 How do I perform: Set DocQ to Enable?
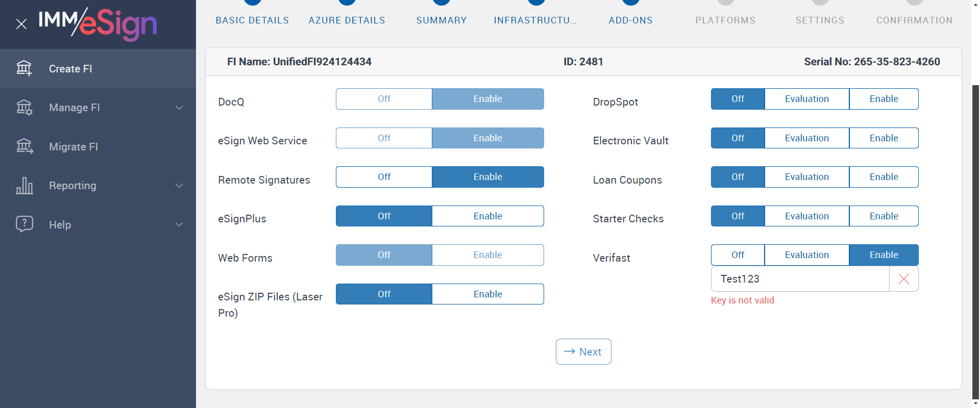[488, 99]
